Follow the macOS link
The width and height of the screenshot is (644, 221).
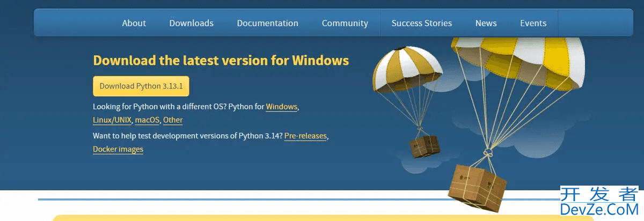pos(147,120)
